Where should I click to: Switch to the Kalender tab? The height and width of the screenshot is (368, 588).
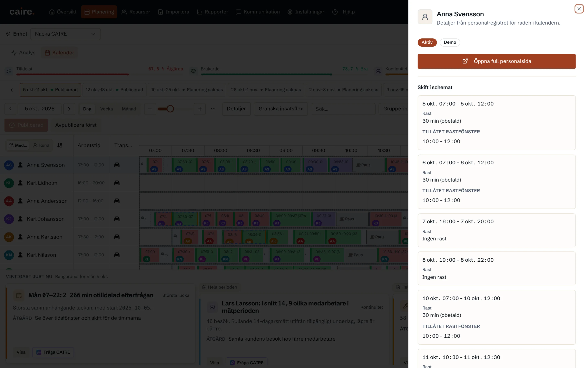coord(60,53)
